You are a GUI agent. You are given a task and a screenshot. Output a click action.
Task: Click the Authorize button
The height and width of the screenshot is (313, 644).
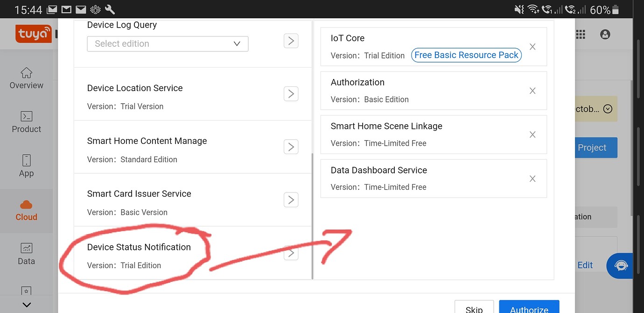(529, 308)
